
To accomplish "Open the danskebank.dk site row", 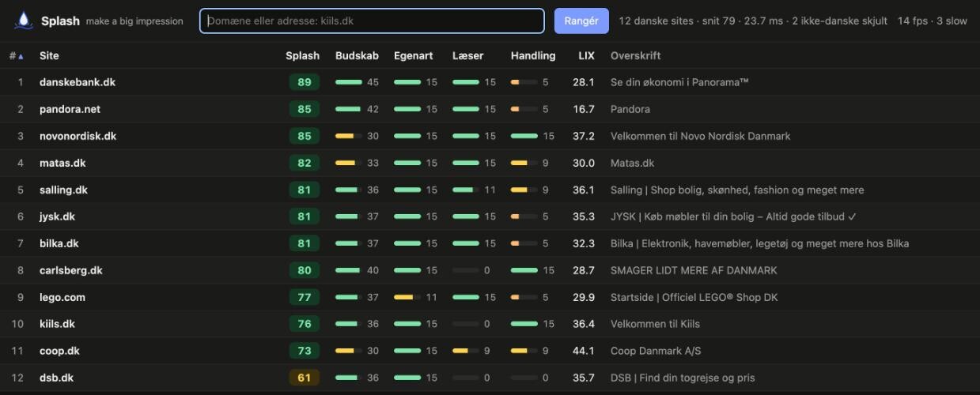I will [490, 82].
